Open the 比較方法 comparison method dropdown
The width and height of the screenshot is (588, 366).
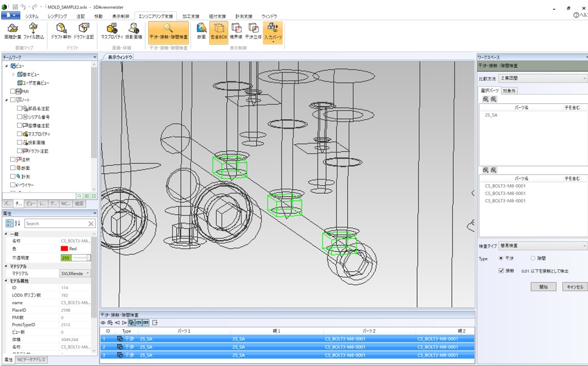[x=543, y=79]
